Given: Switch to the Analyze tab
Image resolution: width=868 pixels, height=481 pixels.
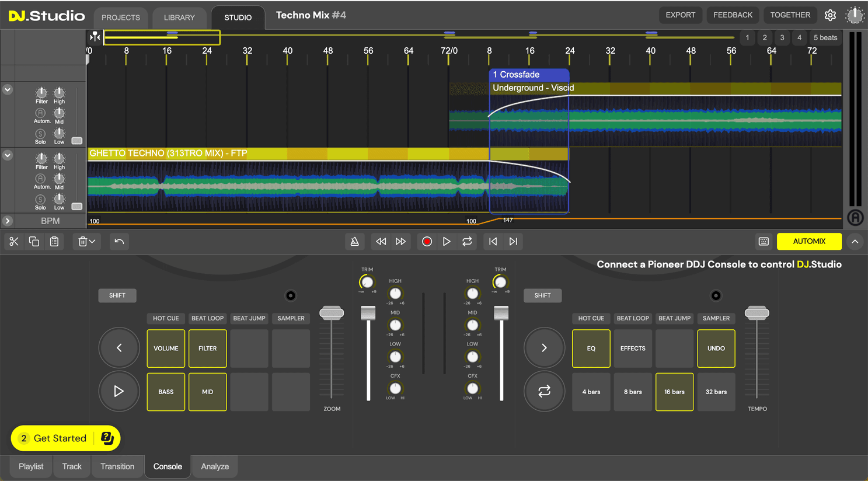Looking at the screenshot, I should point(215,466).
